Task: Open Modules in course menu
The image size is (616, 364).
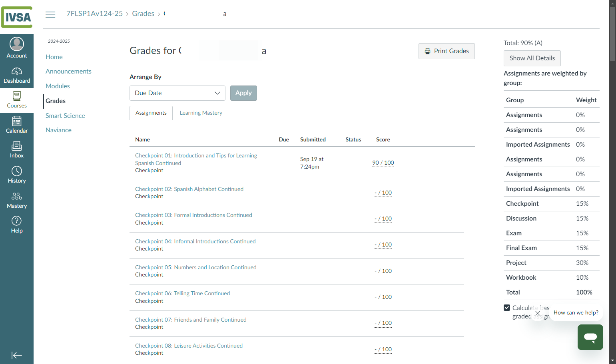Action: (58, 86)
